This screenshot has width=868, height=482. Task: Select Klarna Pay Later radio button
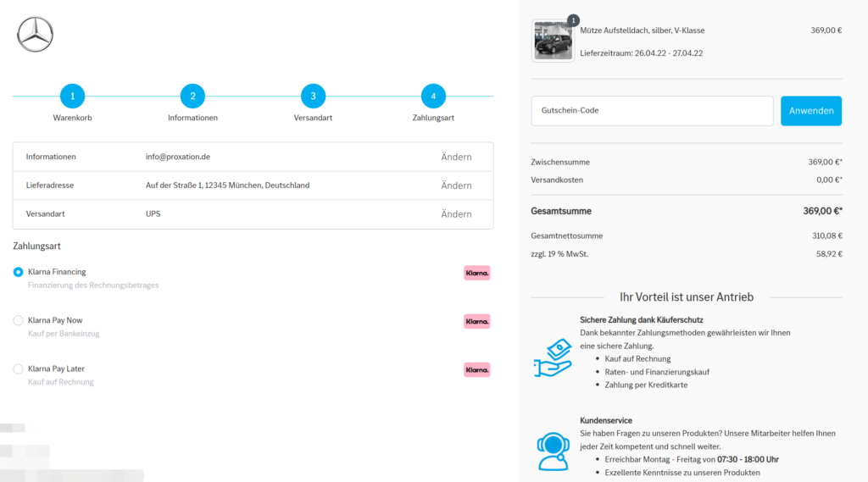coord(19,368)
